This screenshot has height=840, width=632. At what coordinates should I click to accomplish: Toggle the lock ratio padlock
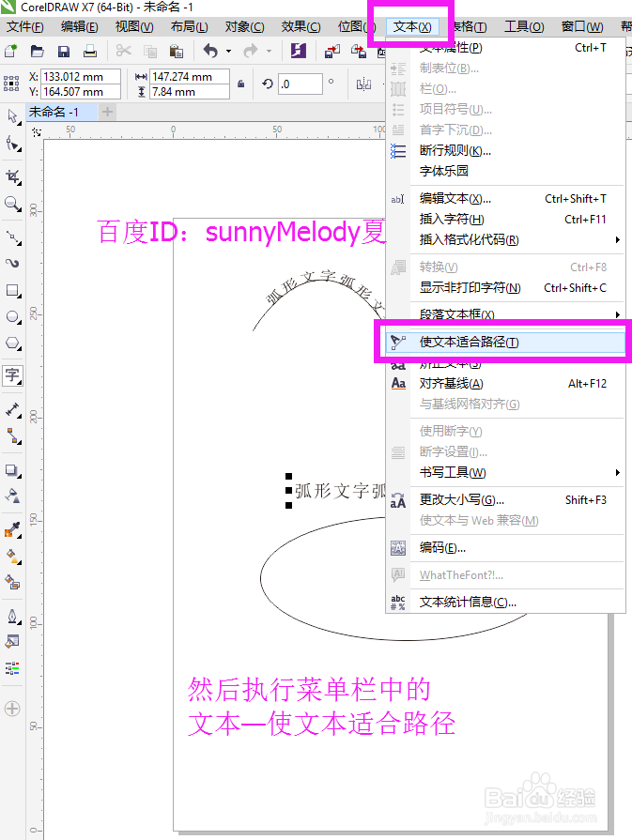[x=241, y=84]
